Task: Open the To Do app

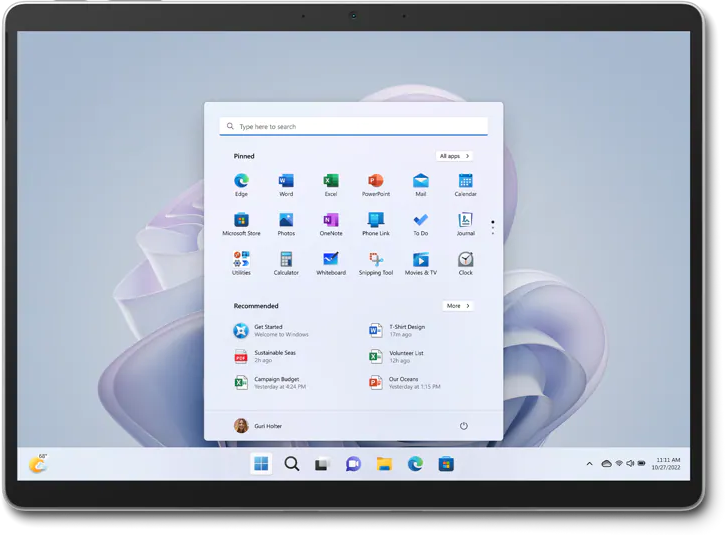Action: tap(420, 224)
